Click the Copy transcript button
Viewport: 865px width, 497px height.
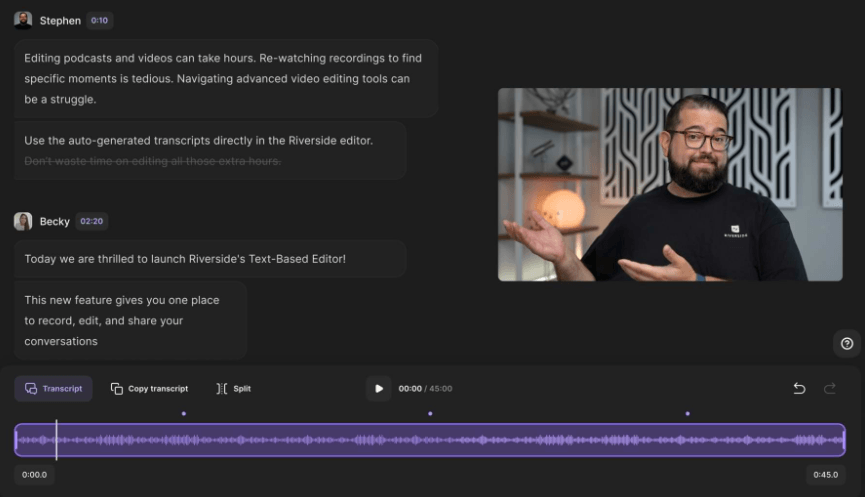click(x=149, y=388)
